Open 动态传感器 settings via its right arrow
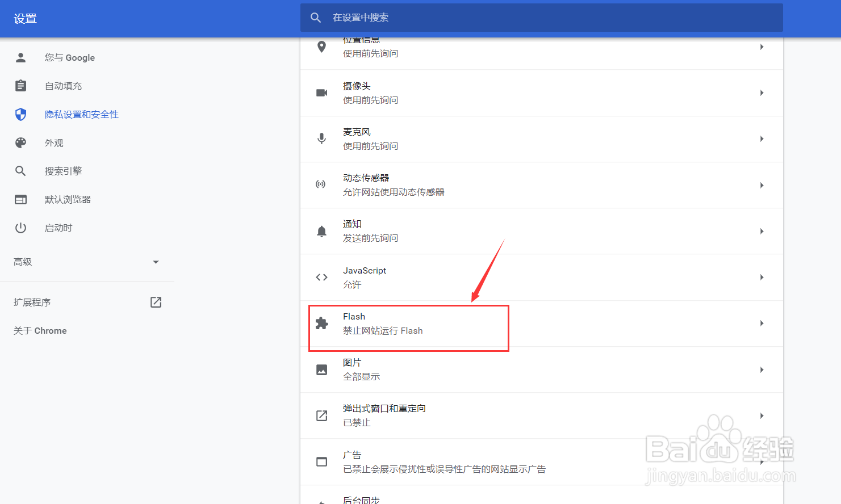Viewport: 841px width, 504px height. [761, 185]
